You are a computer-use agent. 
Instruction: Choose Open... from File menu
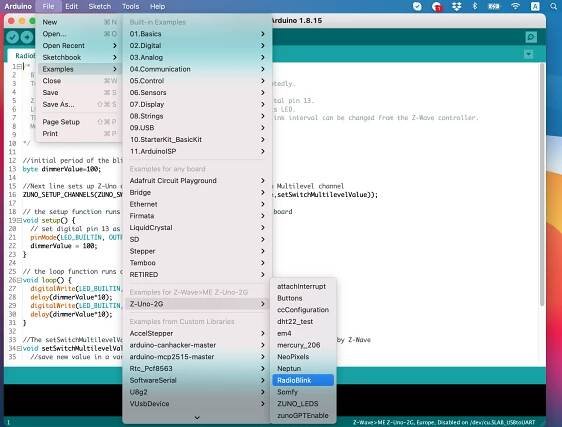click(x=80, y=34)
